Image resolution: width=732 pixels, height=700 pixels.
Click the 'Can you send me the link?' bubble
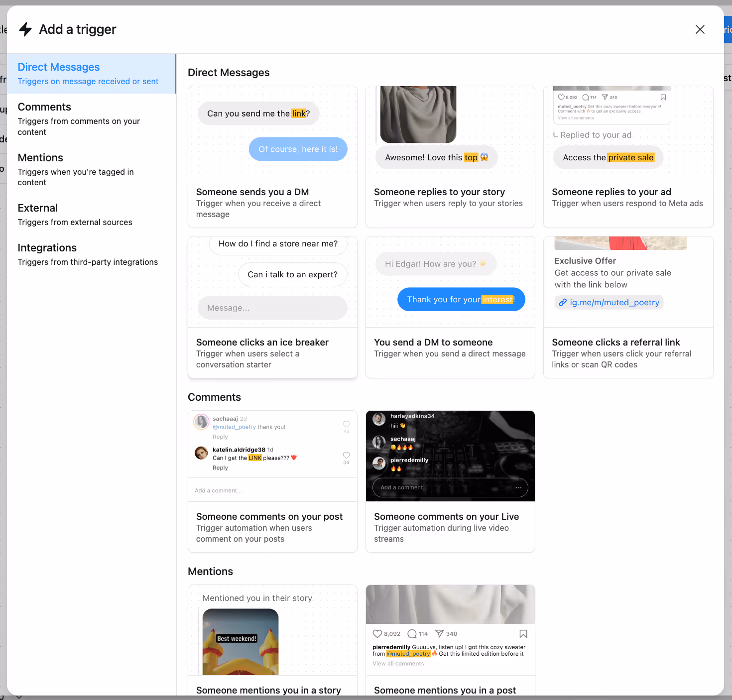(x=258, y=114)
